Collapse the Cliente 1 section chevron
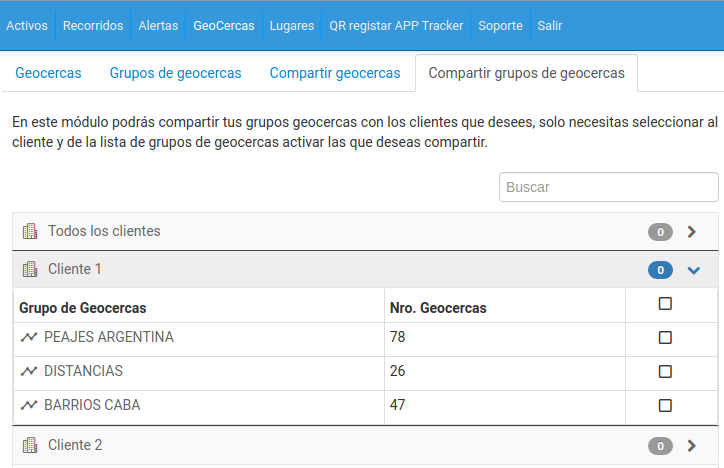Screen dimensions: 724x468 pyautogui.click(x=694, y=270)
